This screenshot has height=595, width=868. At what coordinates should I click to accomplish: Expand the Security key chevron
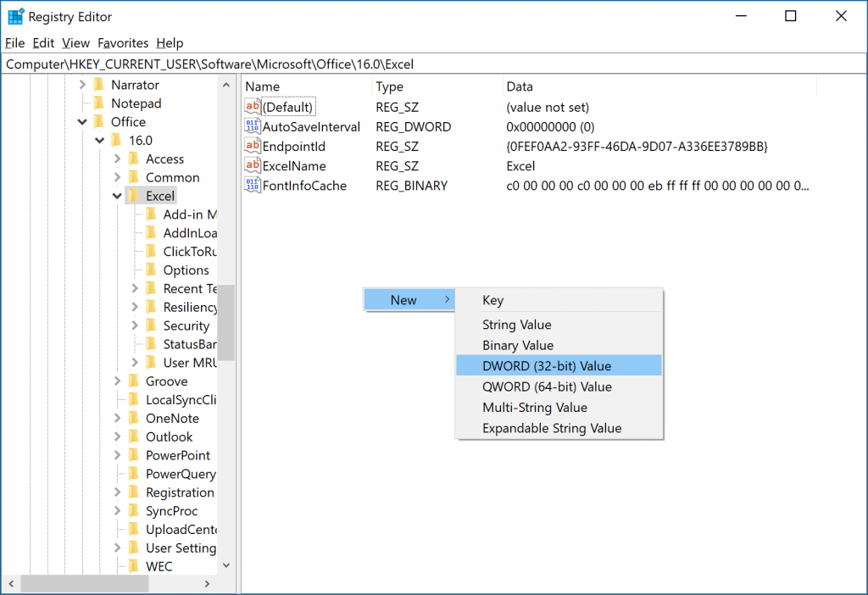[x=135, y=325]
